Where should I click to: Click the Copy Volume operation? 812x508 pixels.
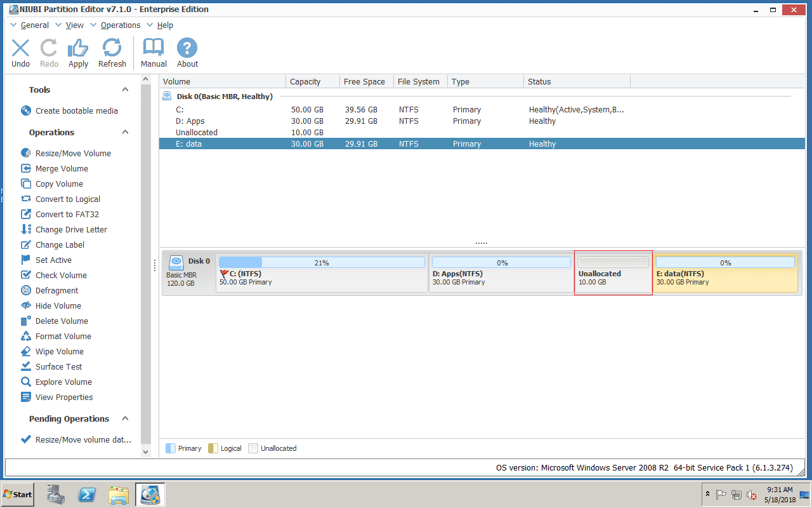tap(60, 184)
